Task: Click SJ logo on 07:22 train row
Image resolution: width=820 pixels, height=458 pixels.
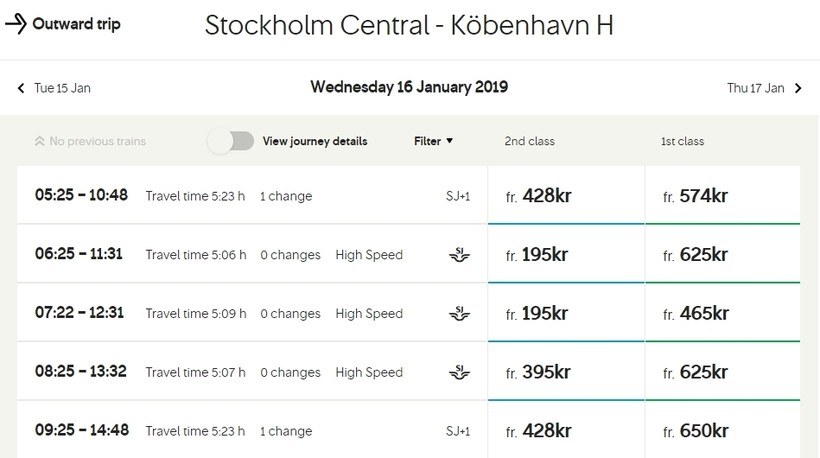Action: [x=459, y=314]
